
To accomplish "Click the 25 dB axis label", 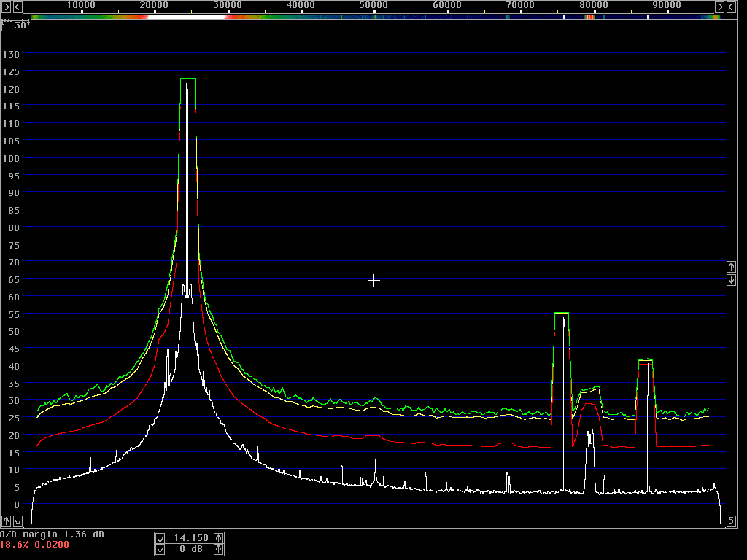I will [14, 418].
